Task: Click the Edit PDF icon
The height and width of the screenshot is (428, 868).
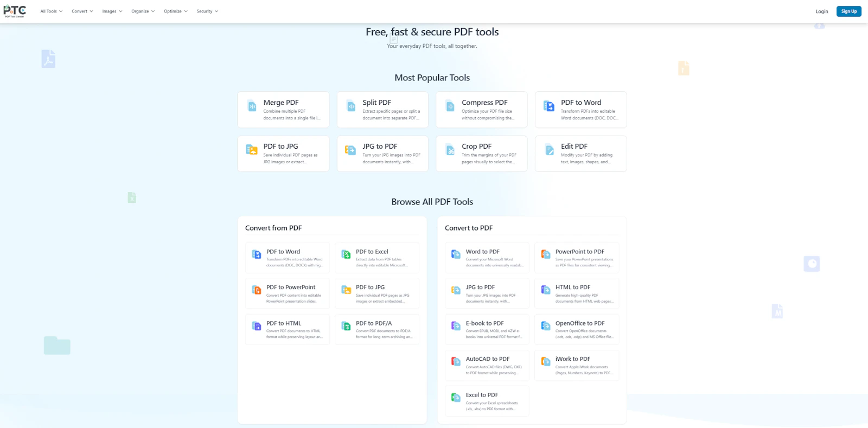Action: pyautogui.click(x=550, y=150)
